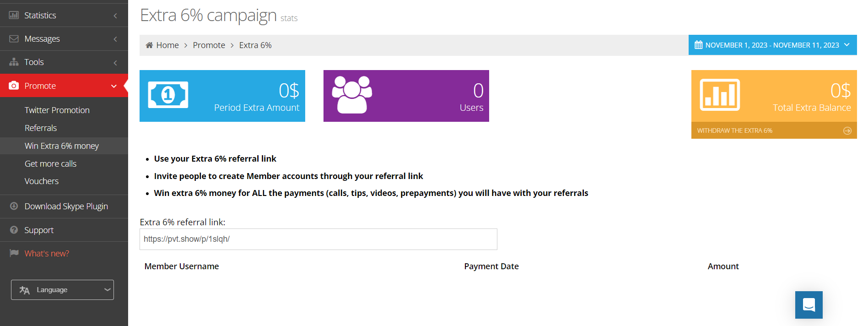The width and height of the screenshot is (868, 326).
Task: Click the Extra 6% referral link field
Action: 318,239
